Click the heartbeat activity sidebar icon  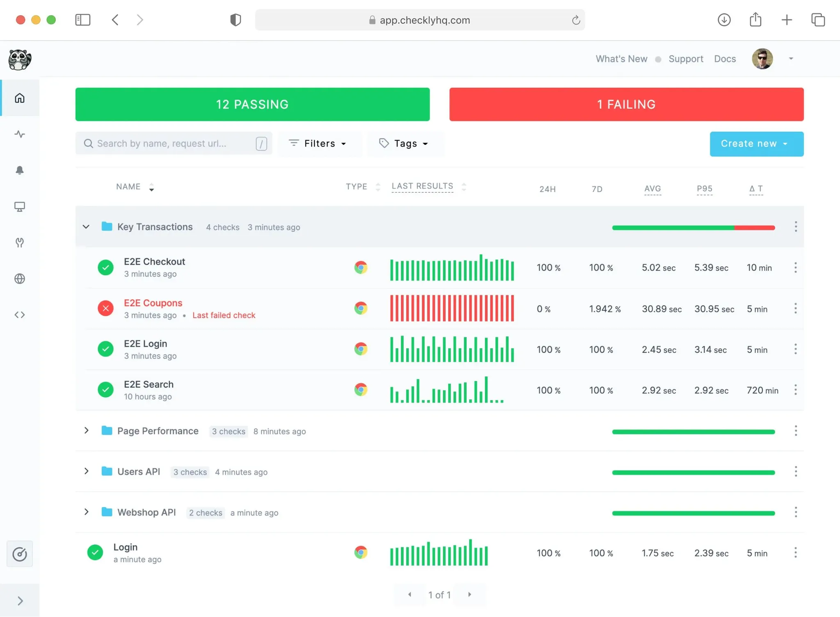click(x=19, y=134)
